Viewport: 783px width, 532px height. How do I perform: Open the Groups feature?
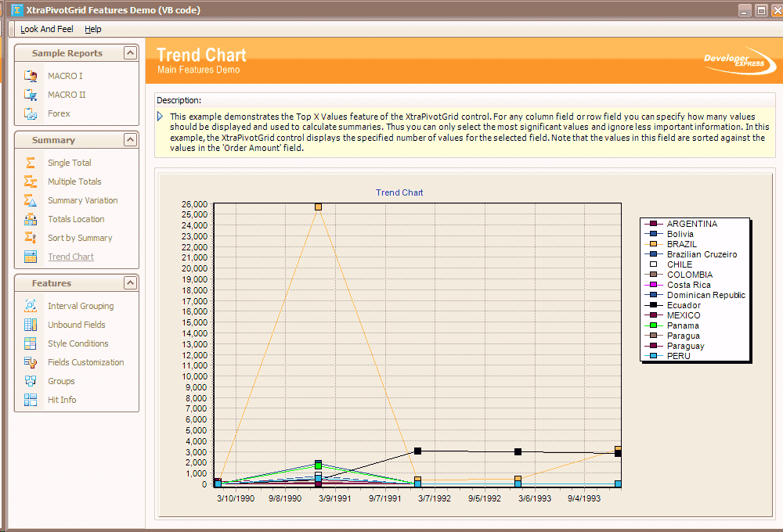point(61,381)
